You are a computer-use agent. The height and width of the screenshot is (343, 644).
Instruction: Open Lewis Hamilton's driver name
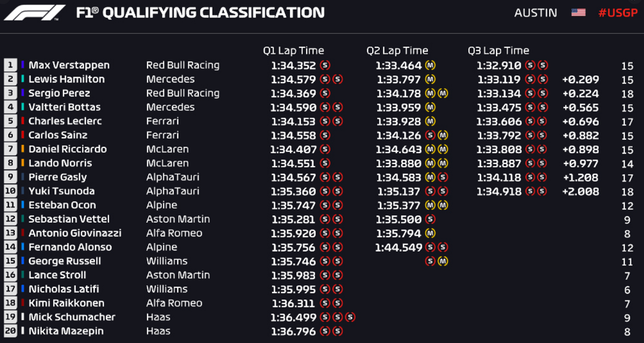click(x=67, y=79)
